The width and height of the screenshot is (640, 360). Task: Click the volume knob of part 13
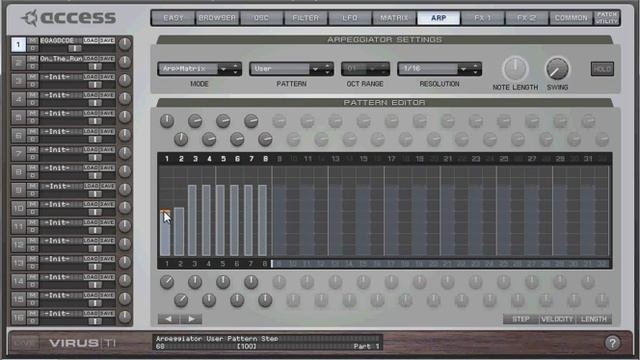pos(125,262)
